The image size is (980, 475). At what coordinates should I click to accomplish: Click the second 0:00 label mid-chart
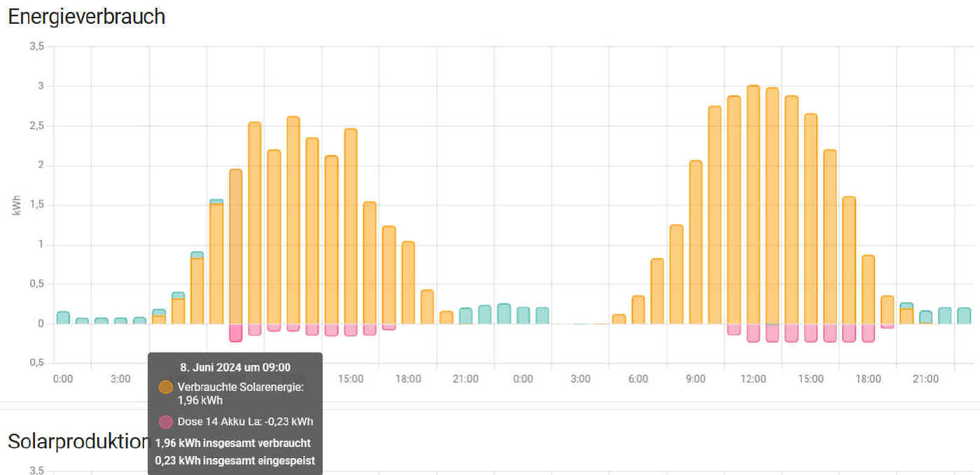[523, 379]
